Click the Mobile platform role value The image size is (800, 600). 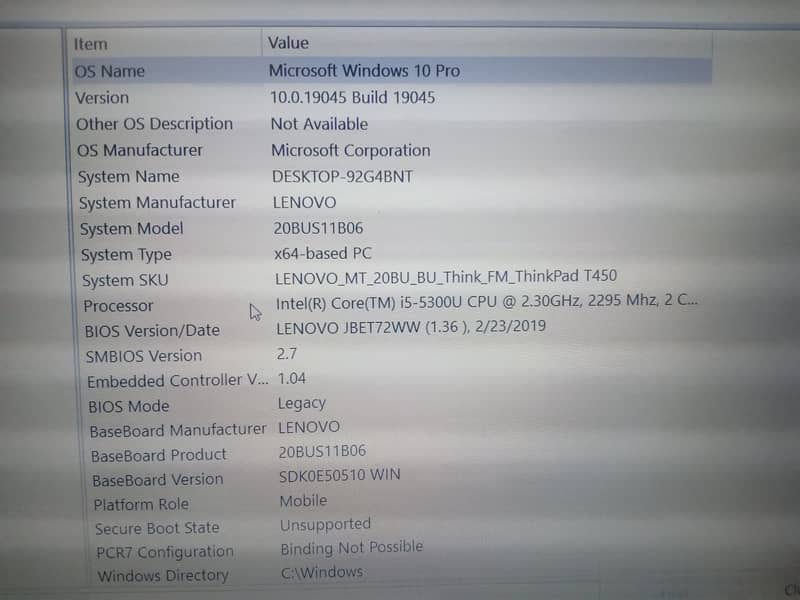pyautogui.click(x=303, y=501)
